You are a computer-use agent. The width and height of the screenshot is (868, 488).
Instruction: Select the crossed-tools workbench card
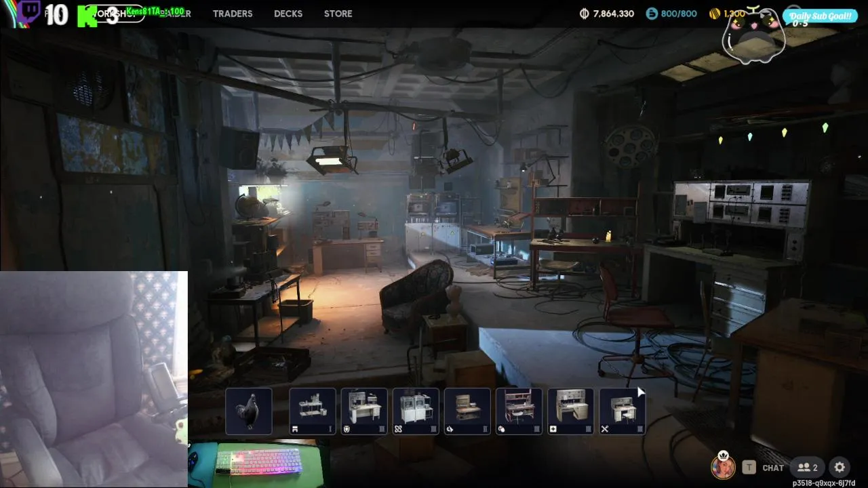click(x=622, y=411)
